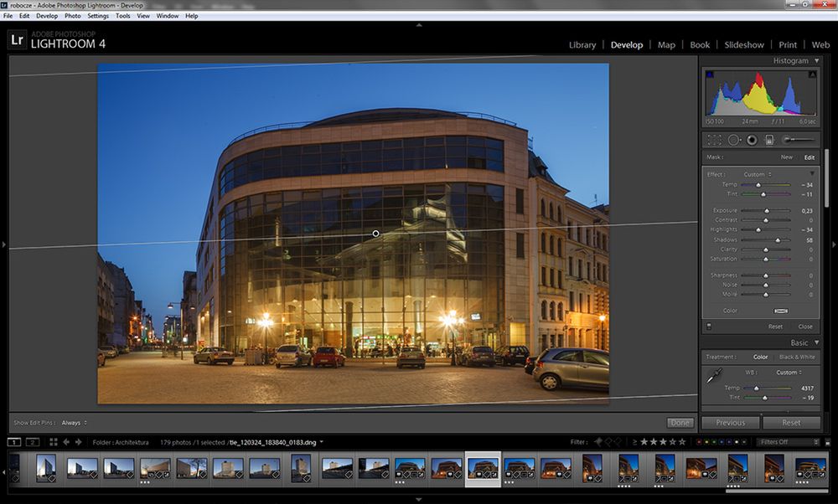
Task: Set the filter rating to the fifth star
Action: (682, 442)
